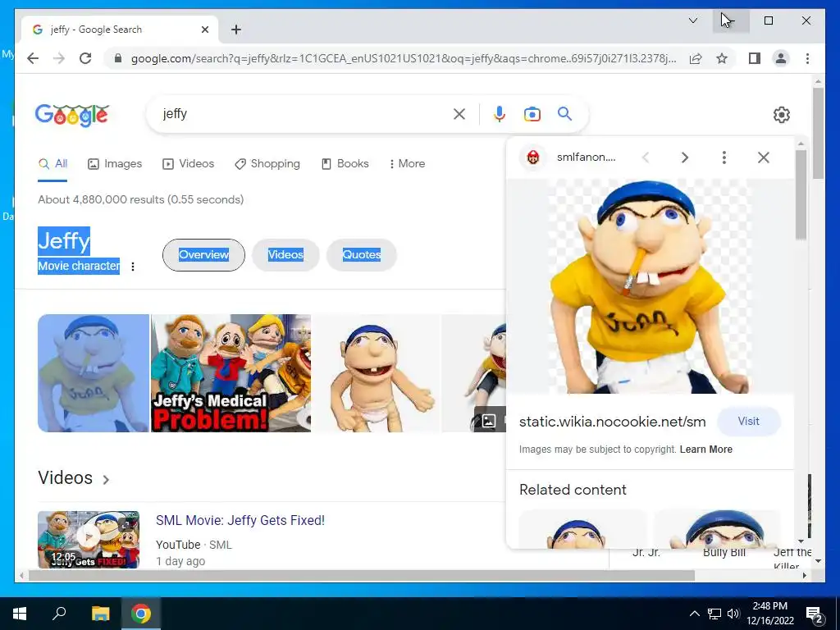The image size is (840, 630).
Task: Open Google quick settings gear
Action: (782, 115)
